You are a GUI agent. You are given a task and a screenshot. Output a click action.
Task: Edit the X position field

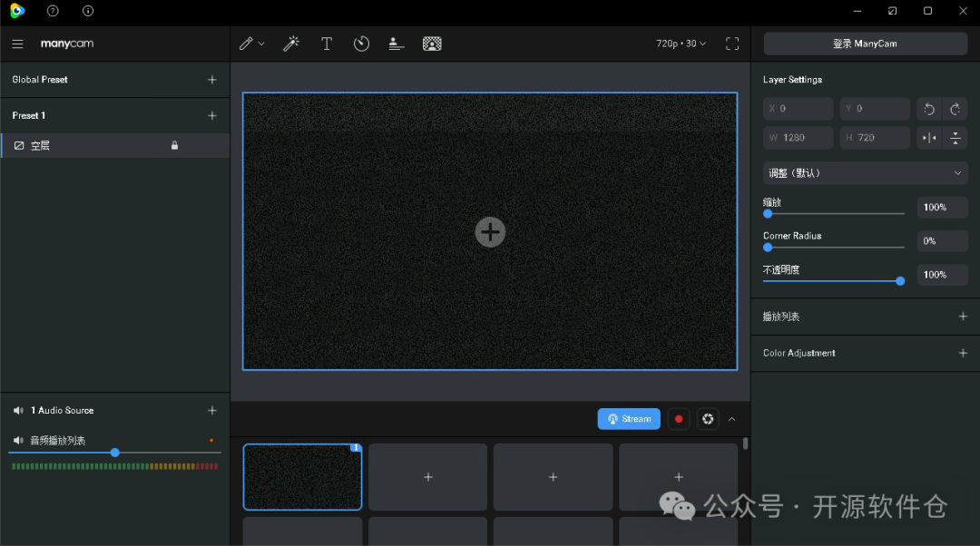tap(799, 108)
